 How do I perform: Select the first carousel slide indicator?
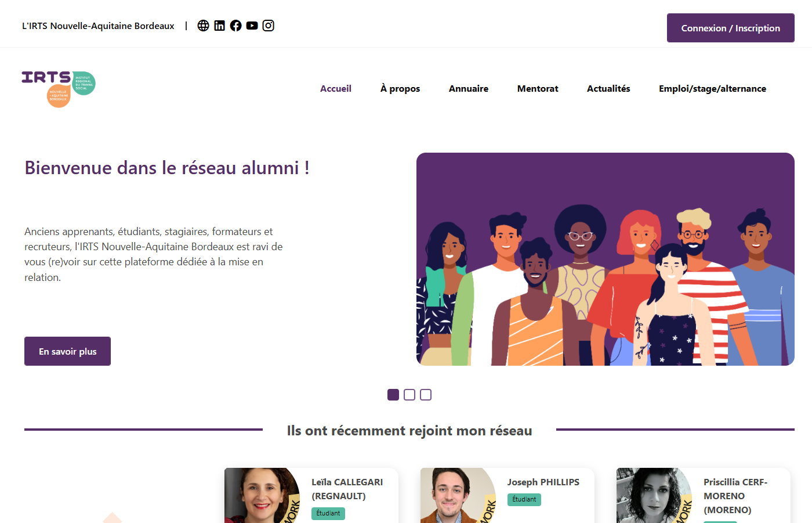click(x=393, y=395)
